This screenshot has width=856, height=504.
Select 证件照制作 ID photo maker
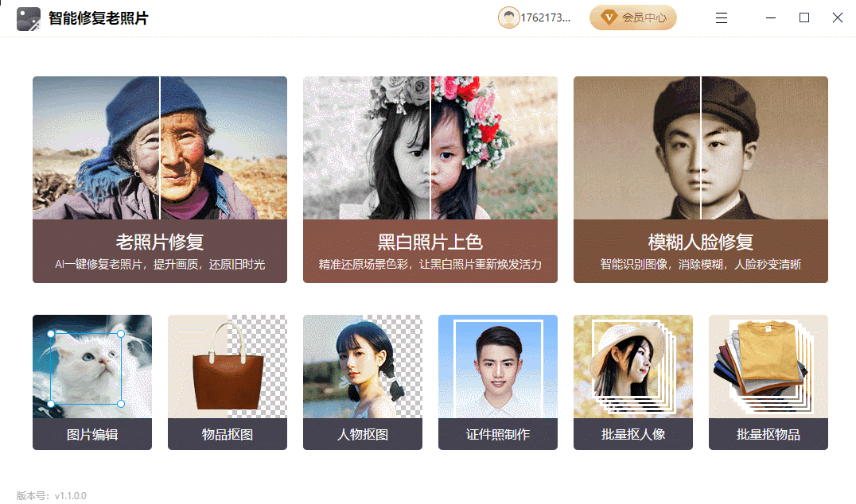[498, 382]
